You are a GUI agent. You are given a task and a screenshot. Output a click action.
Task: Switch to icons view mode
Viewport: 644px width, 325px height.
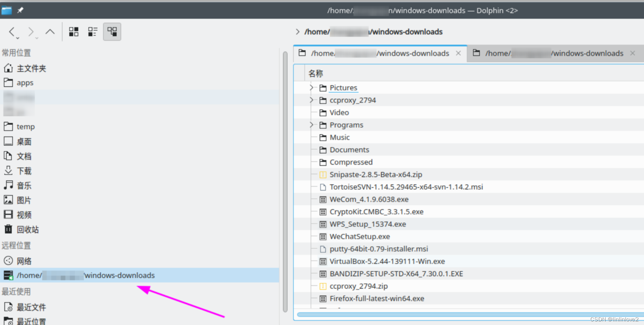[x=74, y=32]
